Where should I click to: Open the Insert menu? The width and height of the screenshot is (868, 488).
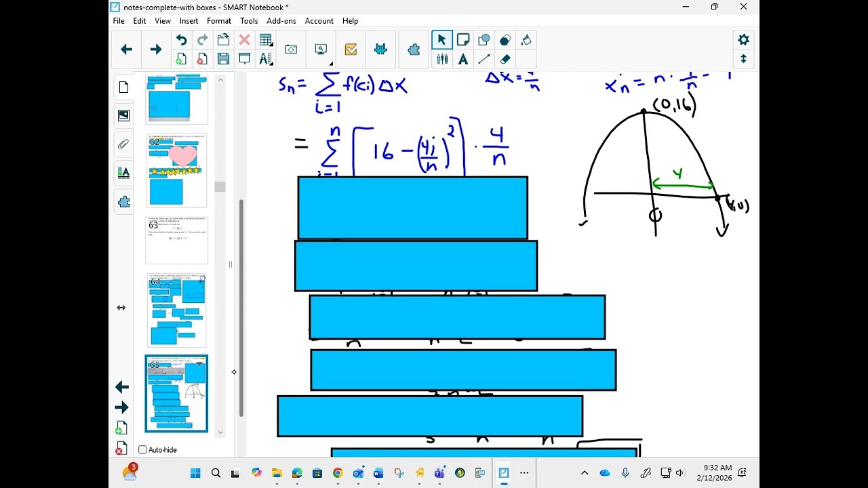189,21
